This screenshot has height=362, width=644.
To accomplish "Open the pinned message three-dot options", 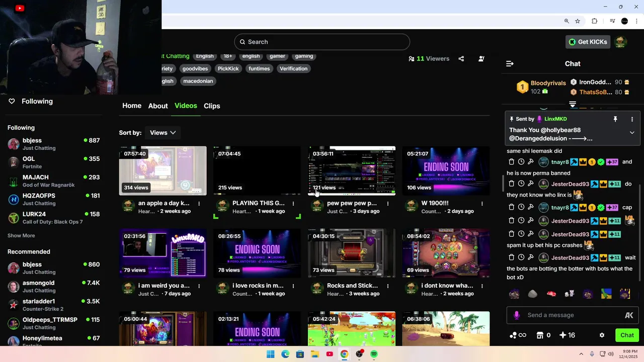I will [632, 119].
